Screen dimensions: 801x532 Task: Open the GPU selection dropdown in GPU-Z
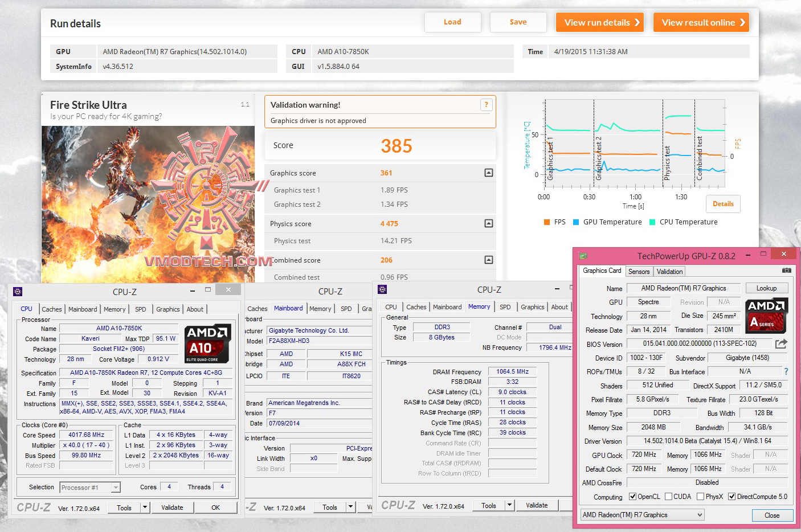(642, 515)
